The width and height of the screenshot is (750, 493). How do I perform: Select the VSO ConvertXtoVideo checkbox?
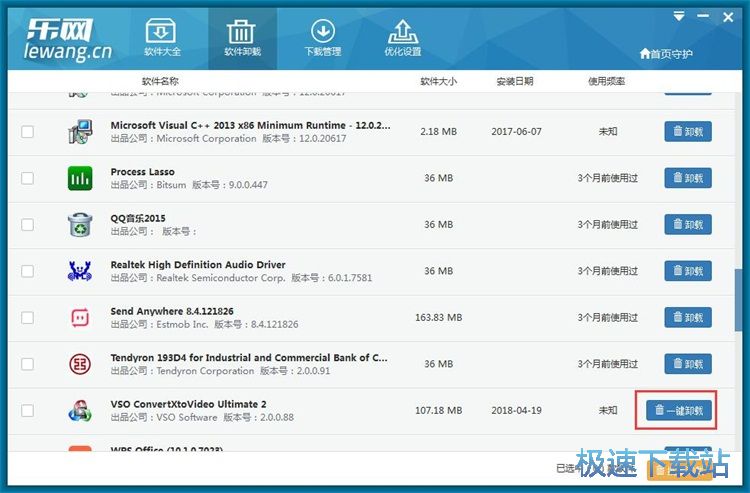tap(27, 411)
